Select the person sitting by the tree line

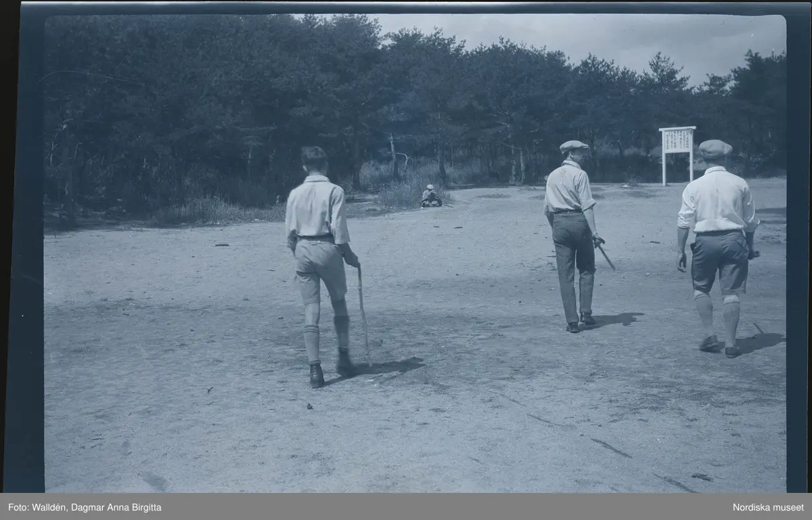point(430,197)
